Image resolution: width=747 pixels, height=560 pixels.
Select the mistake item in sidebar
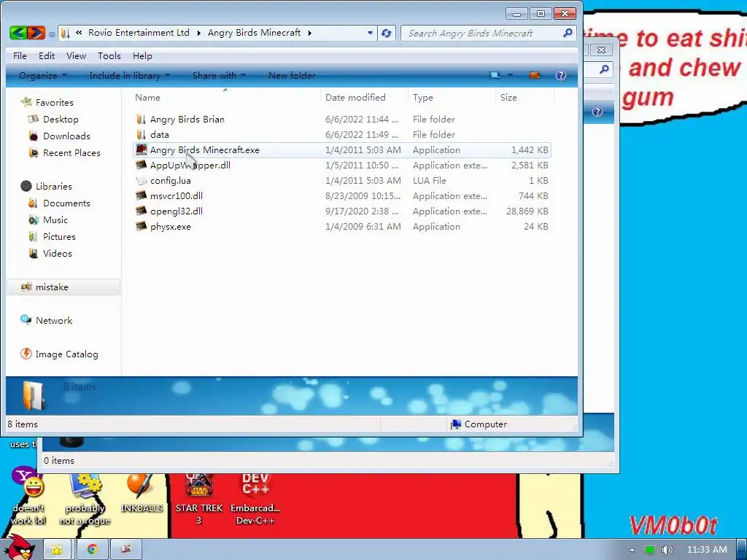pyautogui.click(x=64, y=287)
